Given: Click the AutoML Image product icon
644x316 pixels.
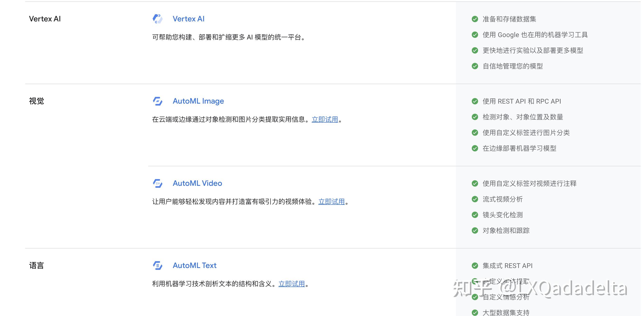Looking at the screenshot, I should coord(157,101).
